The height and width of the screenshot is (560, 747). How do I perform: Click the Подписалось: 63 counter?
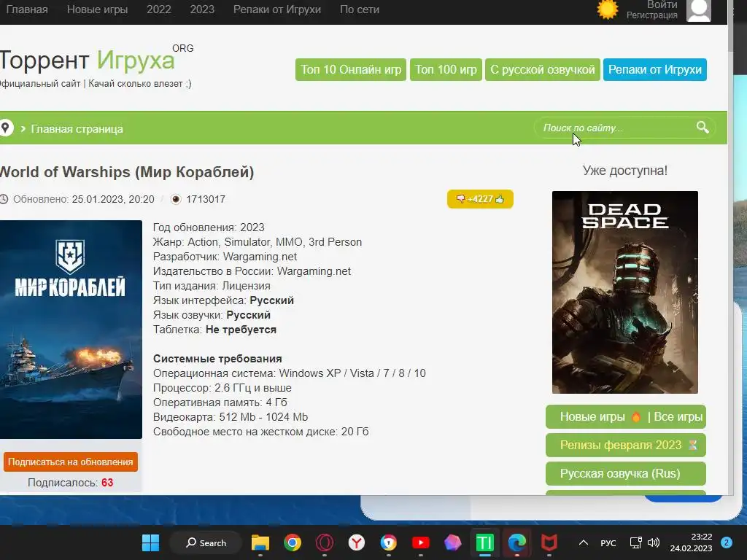click(x=71, y=483)
